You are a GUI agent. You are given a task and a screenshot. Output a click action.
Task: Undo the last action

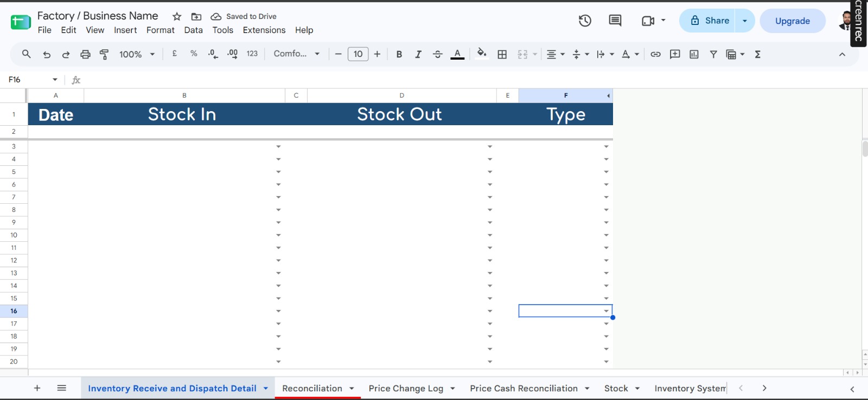[47, 54]
